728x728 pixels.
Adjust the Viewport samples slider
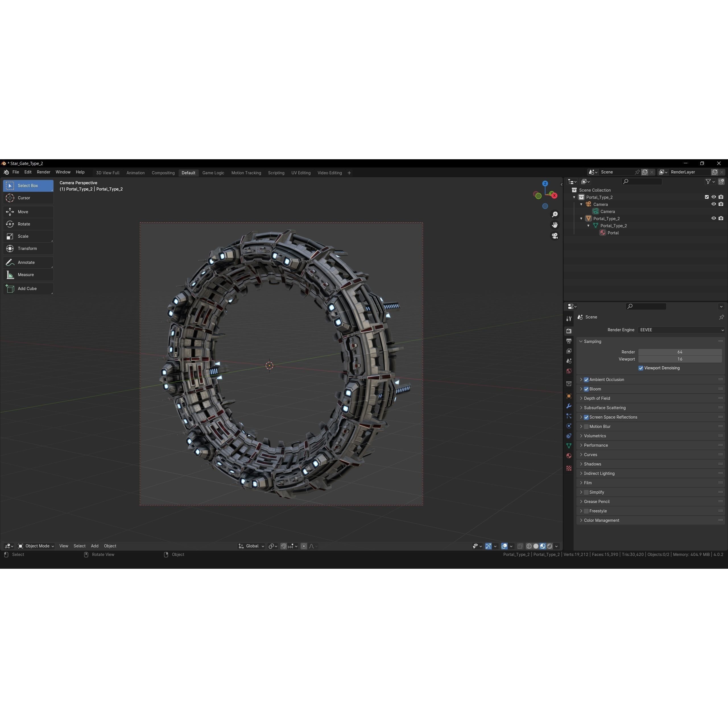coord(680,359)
